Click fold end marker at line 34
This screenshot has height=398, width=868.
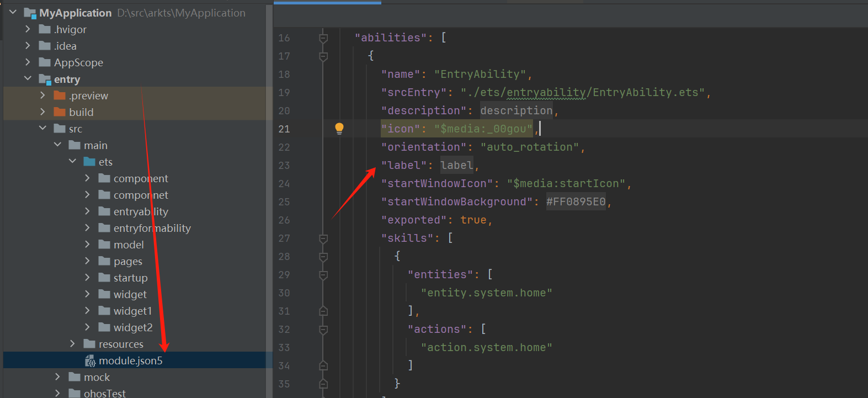click(323, 365)
